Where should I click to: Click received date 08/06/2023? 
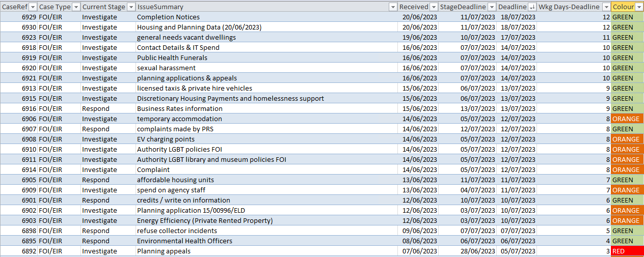tap(418, 241)
